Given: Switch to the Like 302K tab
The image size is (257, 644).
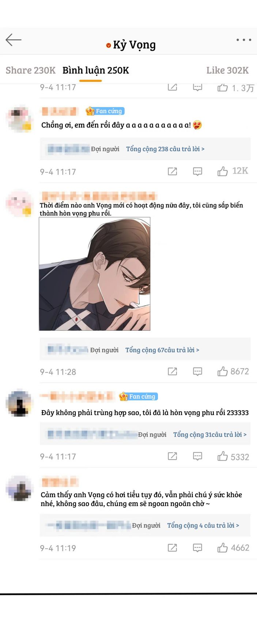Looking at the screenshot, I should click(x=227, y=70).
